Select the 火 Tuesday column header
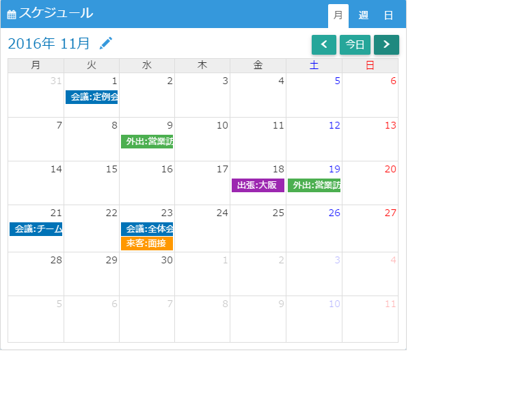The image size is (525, 420). coord(92,65)
